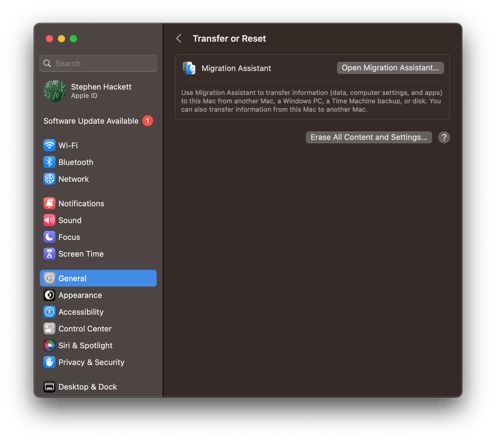Click the Bluetooth sidebar icon

pos(49,162)
